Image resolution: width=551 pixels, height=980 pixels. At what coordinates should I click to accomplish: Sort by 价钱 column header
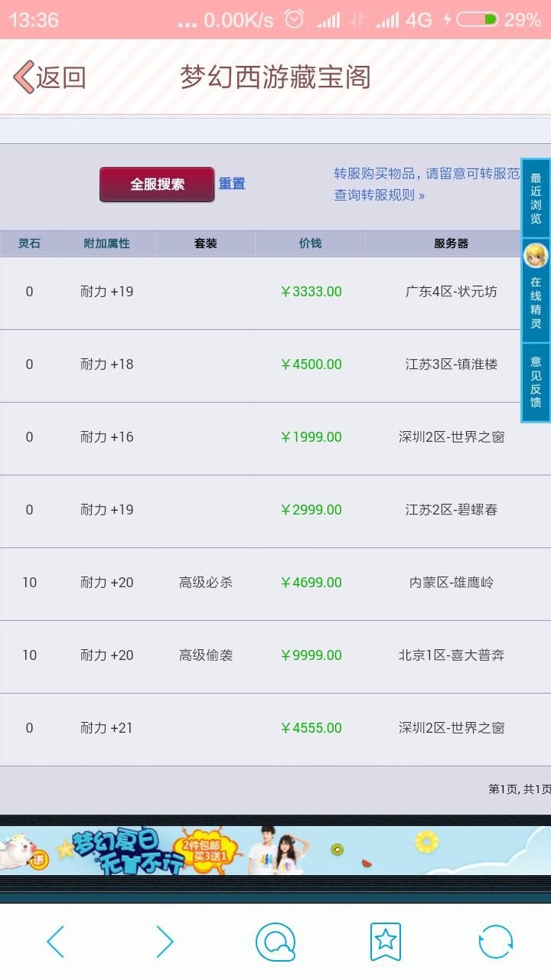(x=310, y=243)
